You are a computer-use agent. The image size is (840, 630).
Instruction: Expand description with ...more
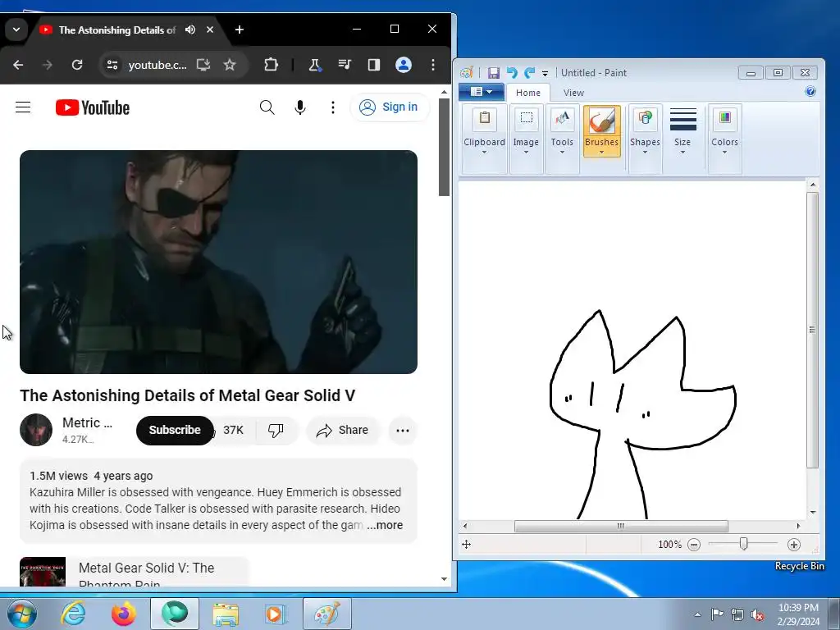click(x=385, y=525)
